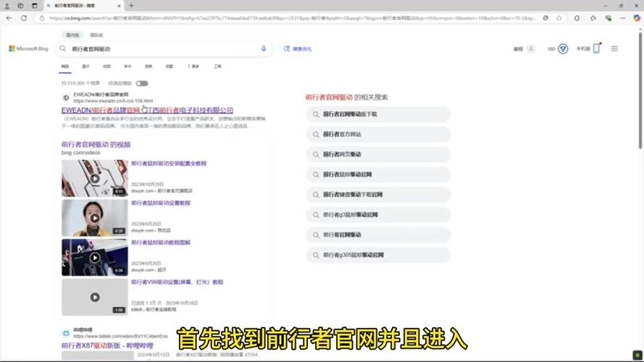Select the 学术 academic tab
Image resolution: width=644 pixels, height=362 pixels.
click(127, 67)
